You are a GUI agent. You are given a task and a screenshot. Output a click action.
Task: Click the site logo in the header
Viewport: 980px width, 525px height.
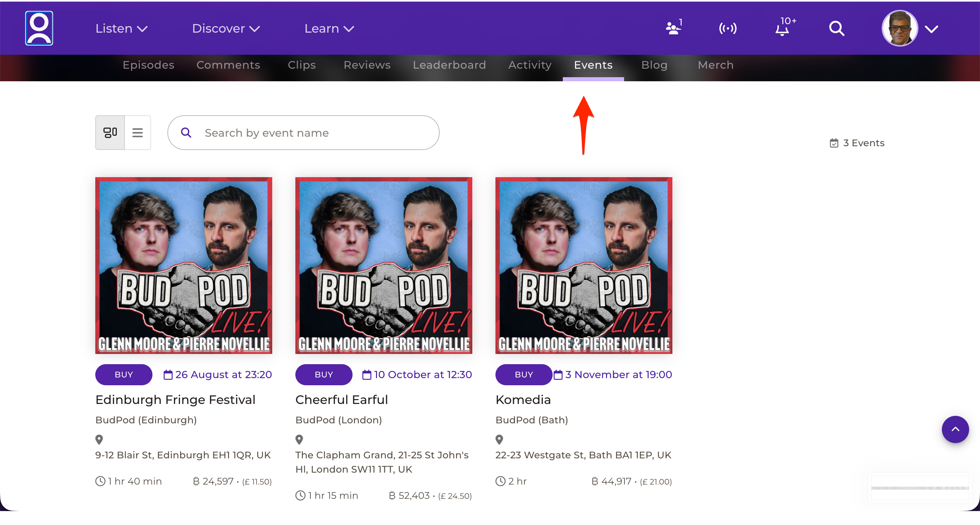[x=39, y=28]
